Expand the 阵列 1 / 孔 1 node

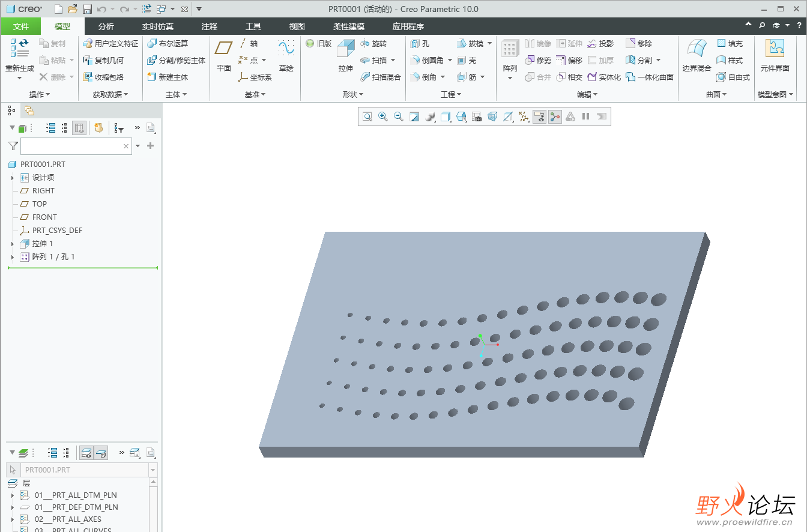(12, 257)
